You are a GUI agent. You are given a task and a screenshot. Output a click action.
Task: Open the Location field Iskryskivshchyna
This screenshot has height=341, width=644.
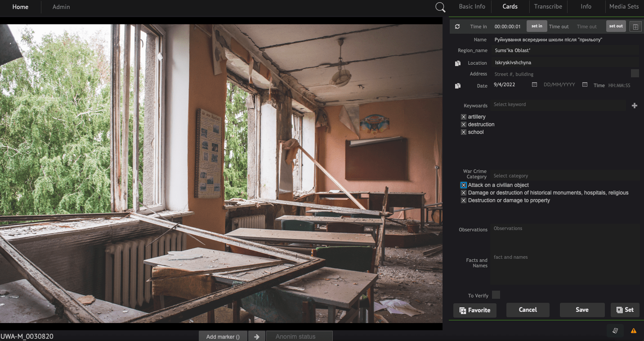tap(565, 62)
